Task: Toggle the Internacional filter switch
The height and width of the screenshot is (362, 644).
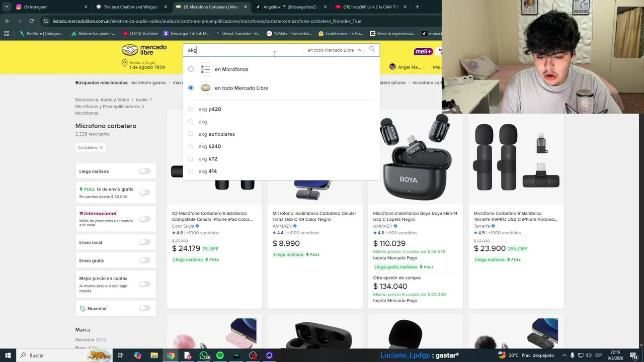Action: [145, 219]
